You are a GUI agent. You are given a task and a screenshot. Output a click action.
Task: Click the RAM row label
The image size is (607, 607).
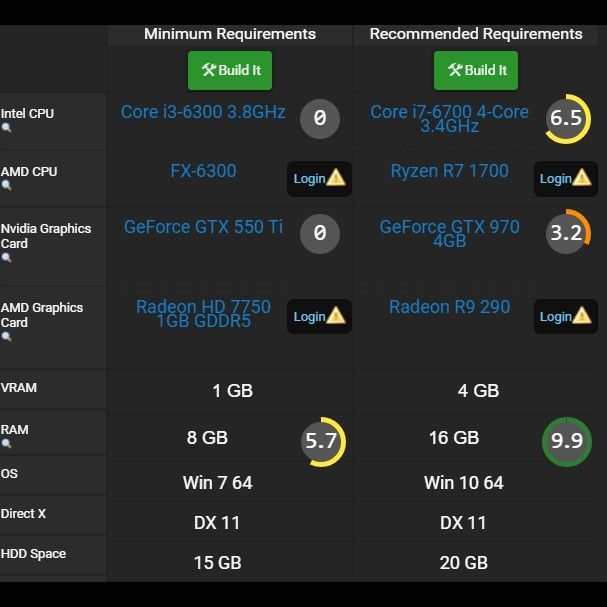tap(15, 430)
